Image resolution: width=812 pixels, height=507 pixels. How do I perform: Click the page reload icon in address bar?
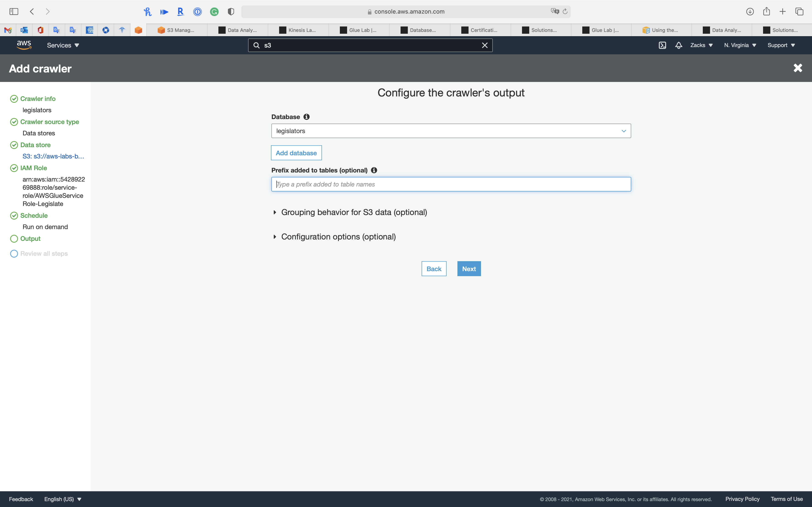click(x=565, y=11)
